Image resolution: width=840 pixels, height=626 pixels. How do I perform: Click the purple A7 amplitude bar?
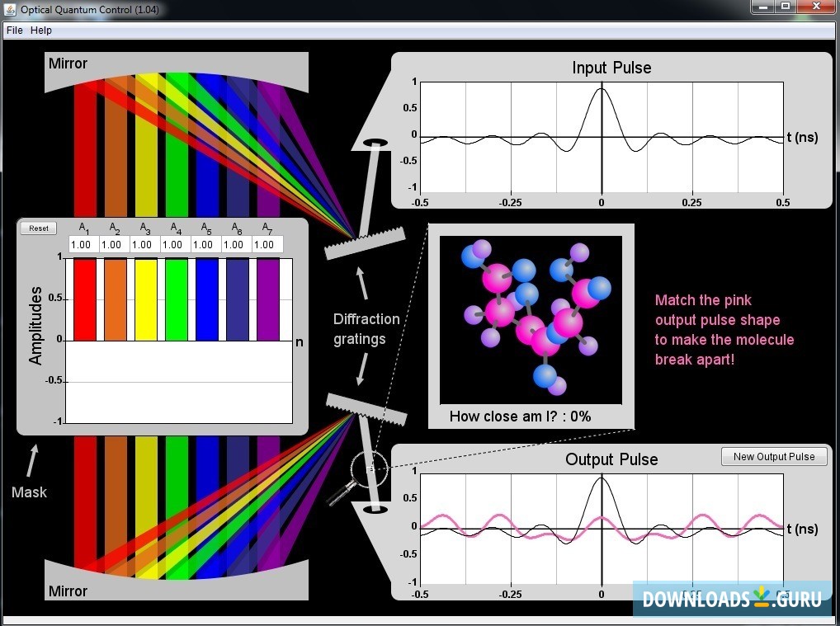coord(268,299)
